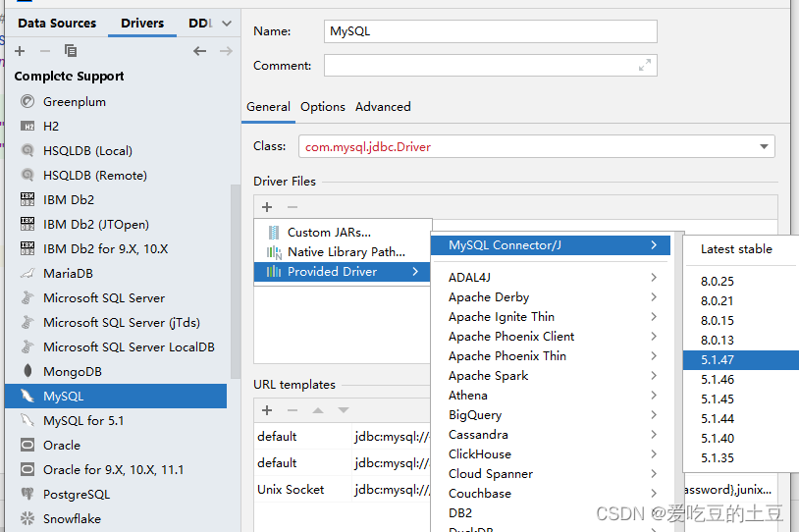The image size is (799, 532).
Task: Switch to the Data Sources tab
Action: tap(57, 24)
